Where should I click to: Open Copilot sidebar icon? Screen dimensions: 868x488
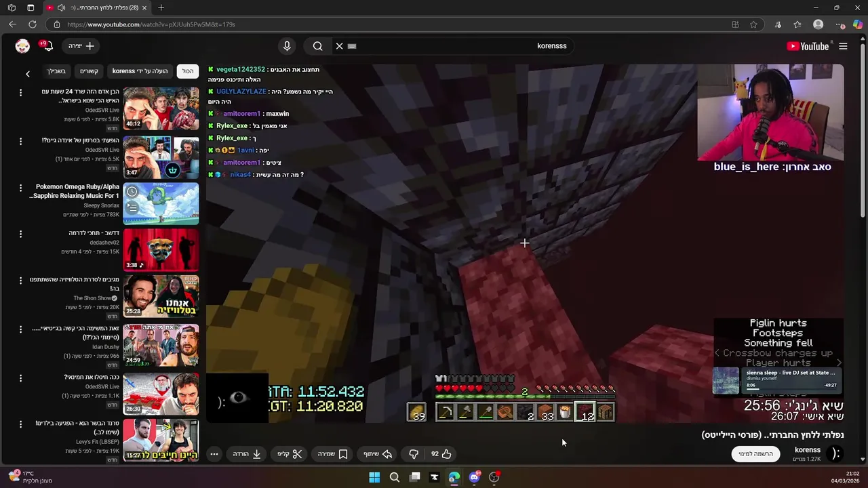click(x=857, y=24)
